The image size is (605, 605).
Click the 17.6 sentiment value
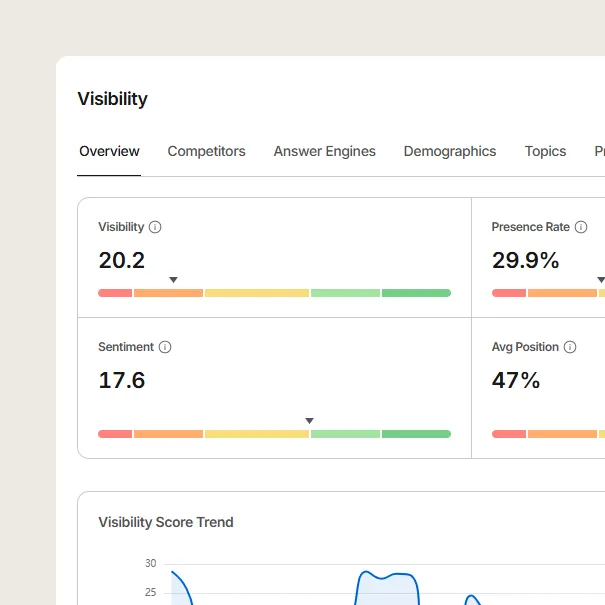(x=122, y=380)
